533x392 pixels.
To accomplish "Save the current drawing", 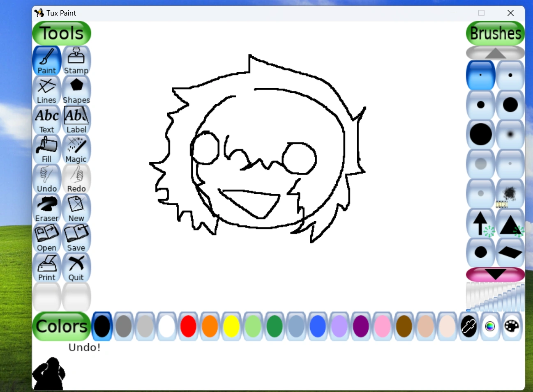I will pyautogui.click(x=76, y=237).
